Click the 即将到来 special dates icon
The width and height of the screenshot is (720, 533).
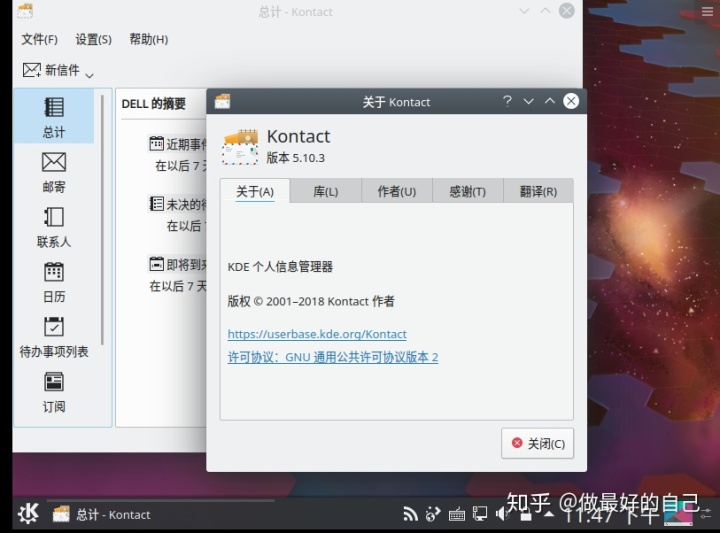[156, 264]
